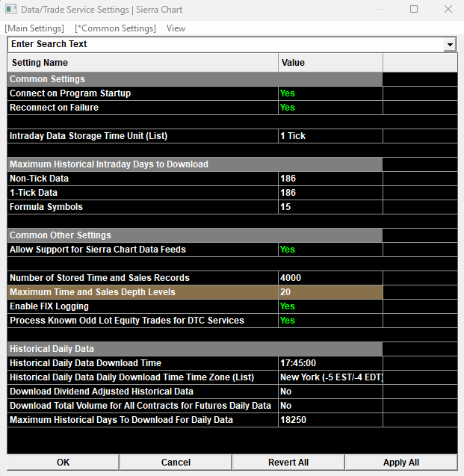Select Historical Daily Data Download Time 17:45:00

(330, 363)
